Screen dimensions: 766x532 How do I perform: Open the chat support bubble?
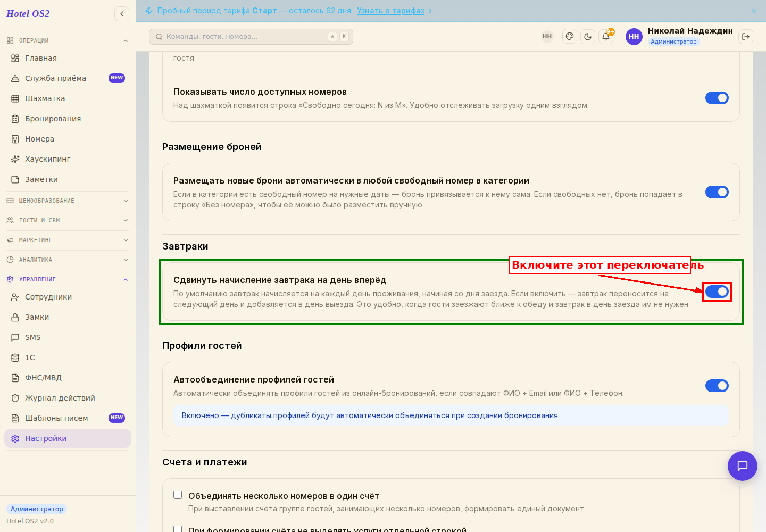coord(743,466)
